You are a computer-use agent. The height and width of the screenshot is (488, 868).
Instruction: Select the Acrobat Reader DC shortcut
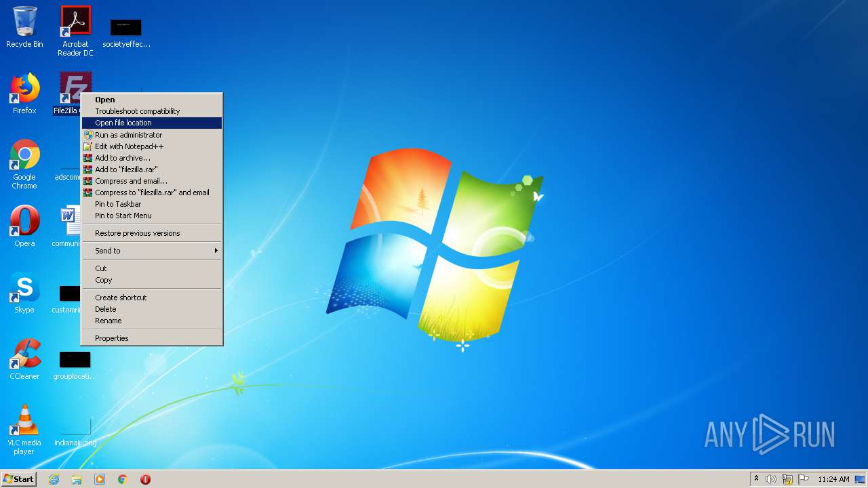75,31
